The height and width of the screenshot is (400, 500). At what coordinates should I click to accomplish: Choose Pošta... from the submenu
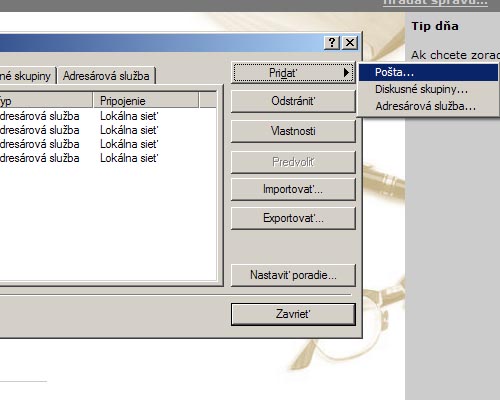[428, 72]
